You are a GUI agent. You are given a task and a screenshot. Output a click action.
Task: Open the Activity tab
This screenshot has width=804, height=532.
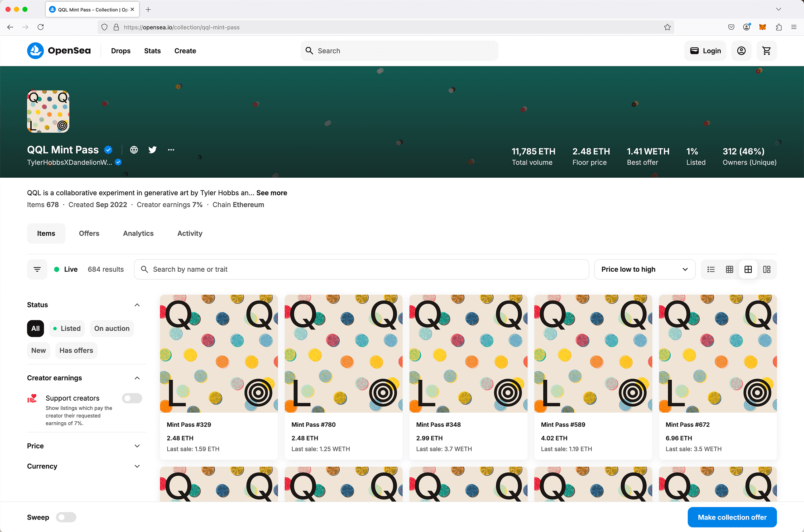tap(189, 233)
